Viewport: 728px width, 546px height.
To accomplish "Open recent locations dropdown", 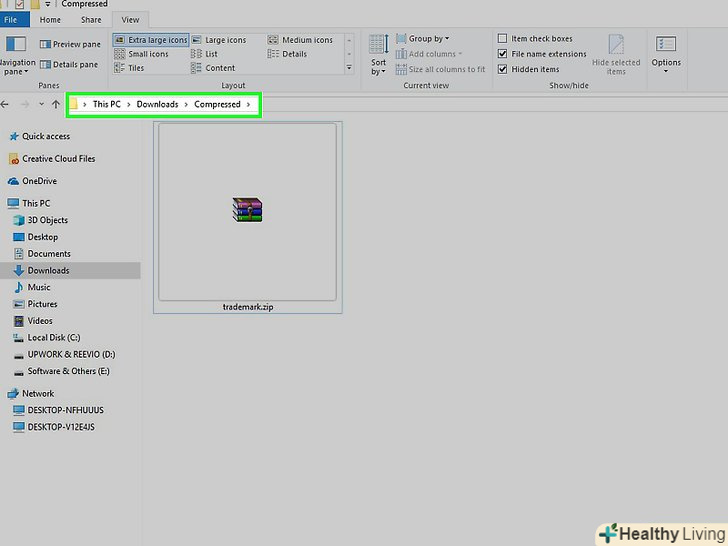I will [41, 104].
